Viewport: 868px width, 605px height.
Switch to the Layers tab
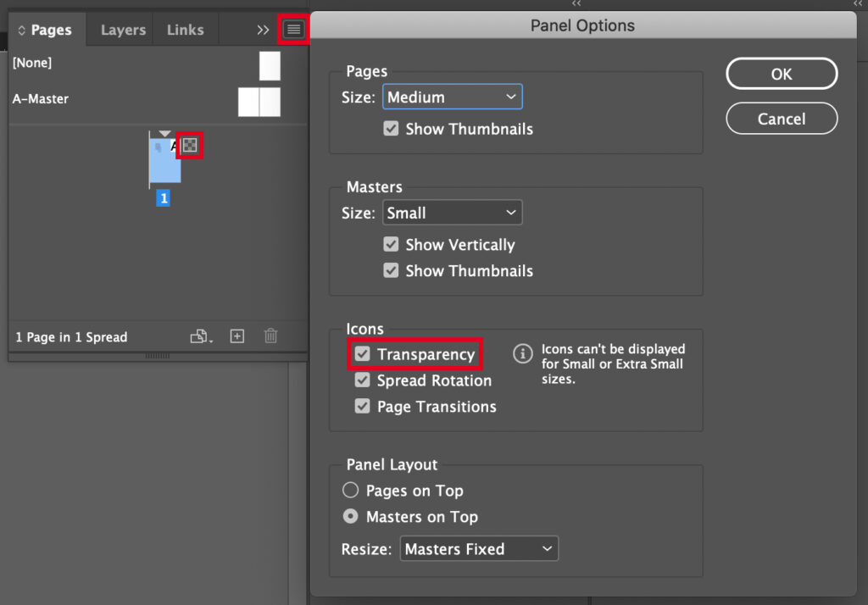point(121,29)
